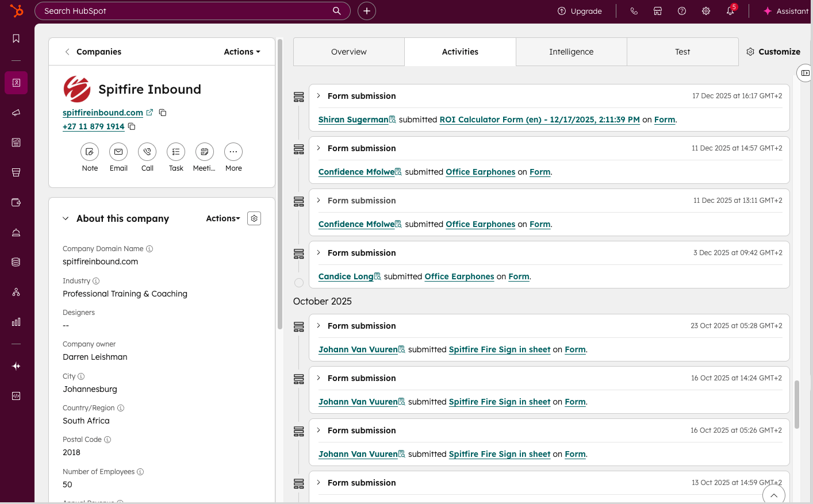Open the Data Management database icon
This screenshot has width=813, height=504.
[x=16, y=261]
